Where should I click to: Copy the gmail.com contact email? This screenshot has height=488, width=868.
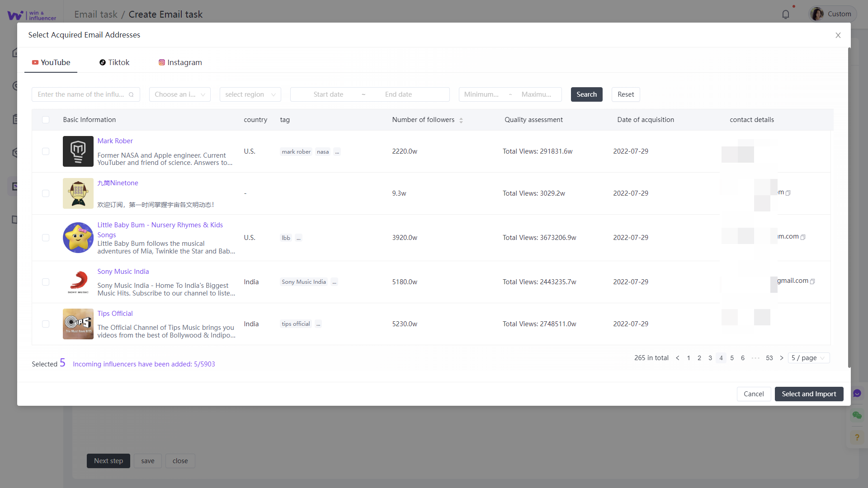point(812,282)
